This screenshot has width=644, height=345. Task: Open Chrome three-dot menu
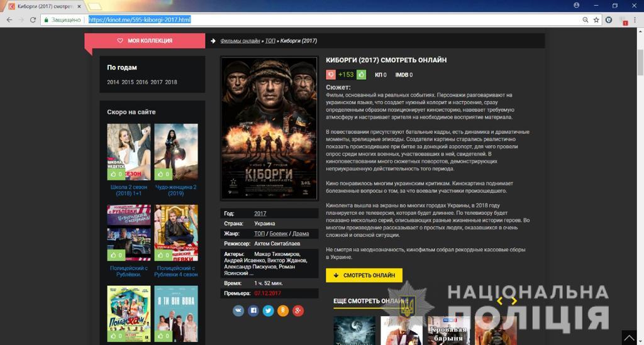[635, 19]
